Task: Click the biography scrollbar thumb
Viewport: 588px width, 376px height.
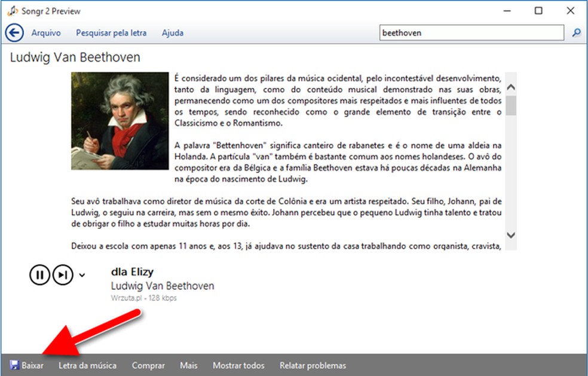Action: pyautogui.click(x=511, y=105)
